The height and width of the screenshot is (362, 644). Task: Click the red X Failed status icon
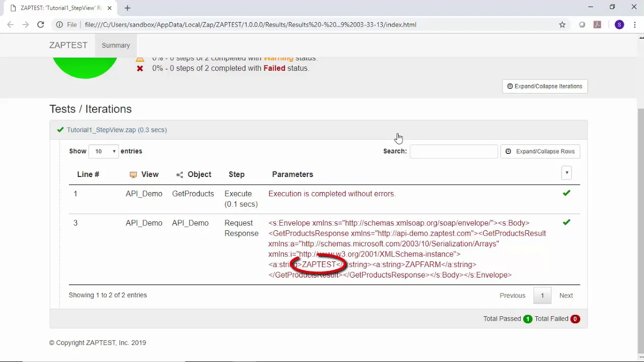pos(140,68)
